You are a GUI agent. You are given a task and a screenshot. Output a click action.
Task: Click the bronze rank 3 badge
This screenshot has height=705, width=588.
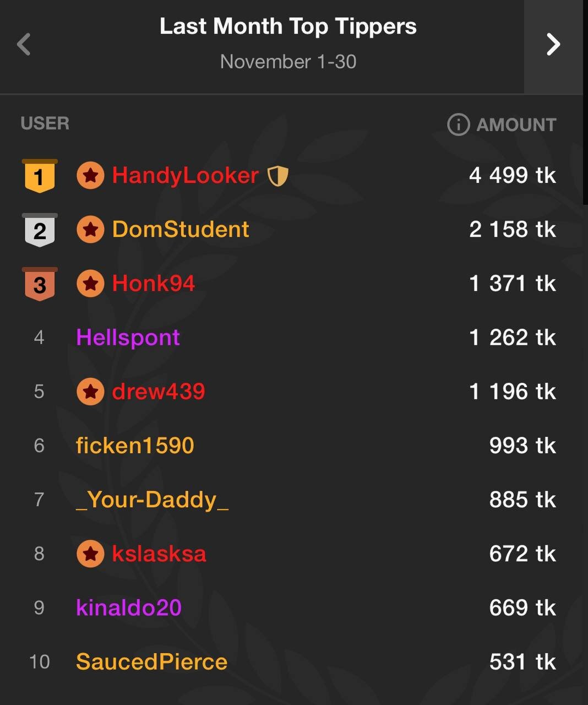(39, 284)
